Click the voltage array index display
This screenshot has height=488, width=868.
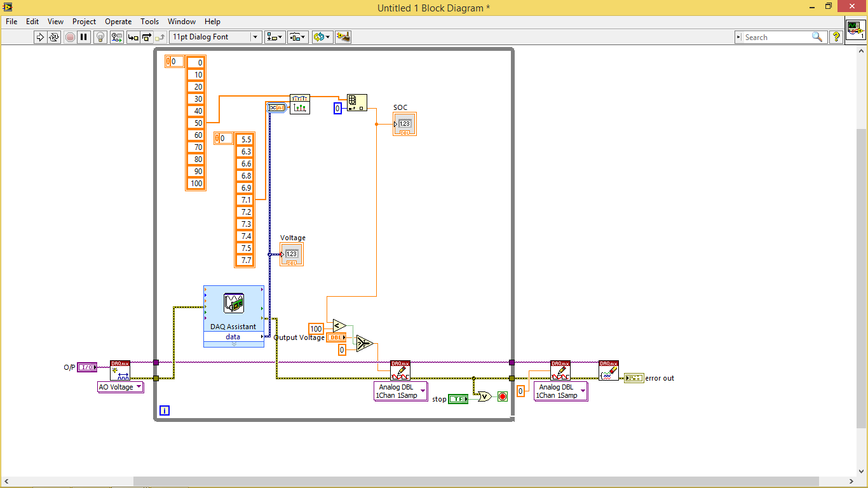[x=224, y=139]
